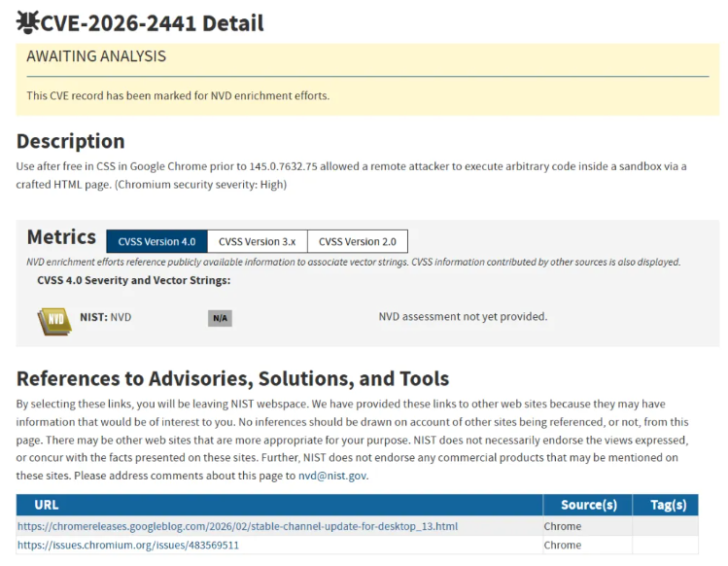Click the Description section heading

(x=70, y=141)
